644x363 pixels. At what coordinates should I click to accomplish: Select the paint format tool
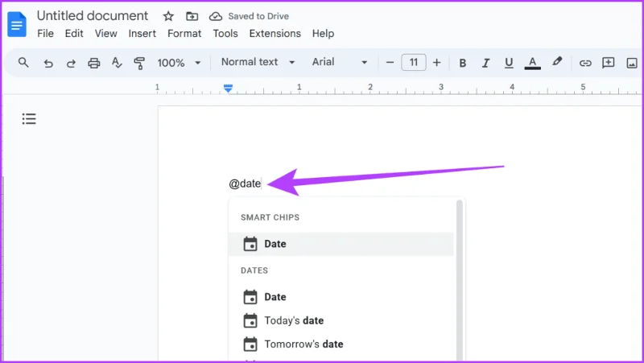[x=139, y=63]
